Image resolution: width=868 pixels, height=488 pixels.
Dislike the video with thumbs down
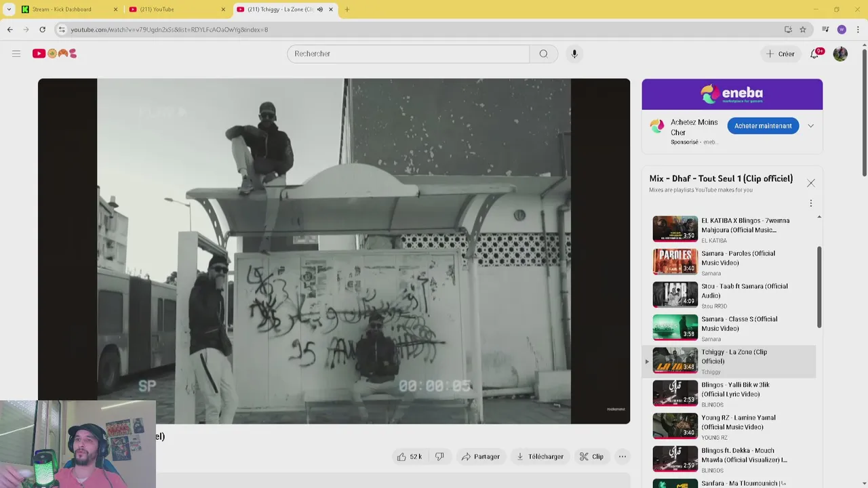point(439,456)
